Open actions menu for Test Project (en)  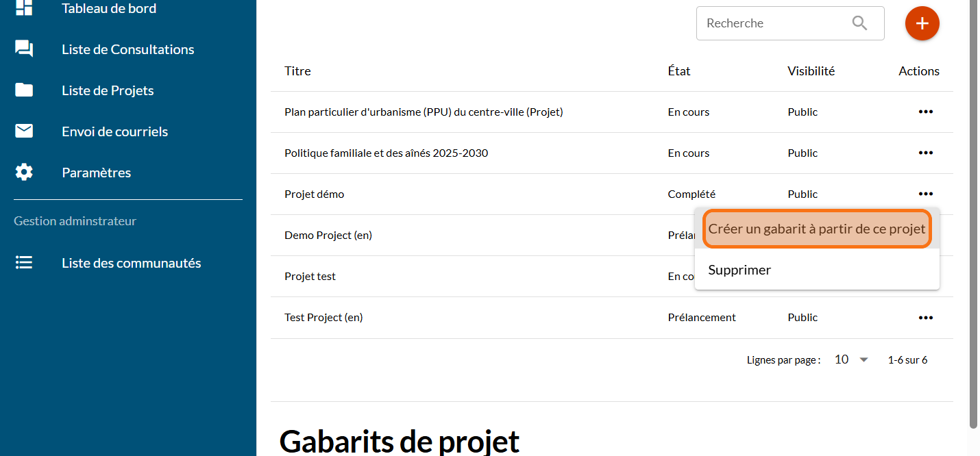pyautogui.click(x=925, y=318)
